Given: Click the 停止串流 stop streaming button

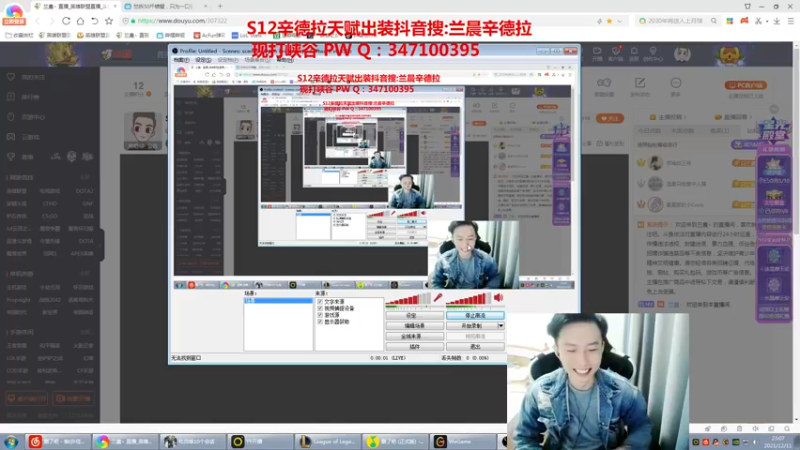Looking at the screenshot, I should coord(475,315).
